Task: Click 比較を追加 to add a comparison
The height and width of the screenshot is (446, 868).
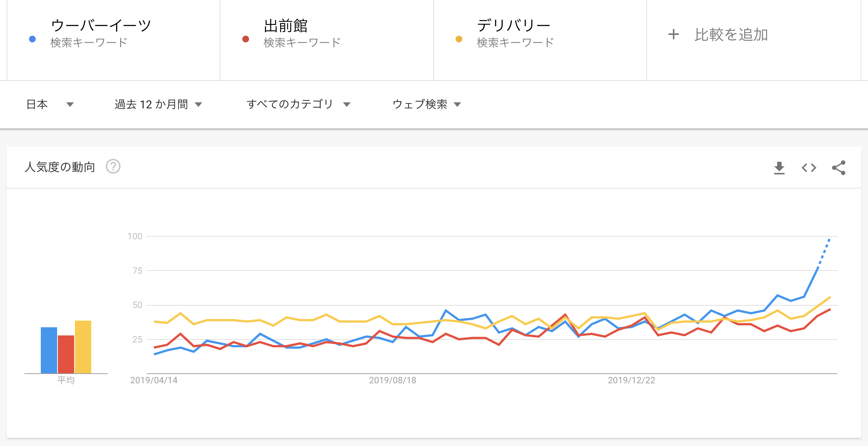Action: click(731, 35)
